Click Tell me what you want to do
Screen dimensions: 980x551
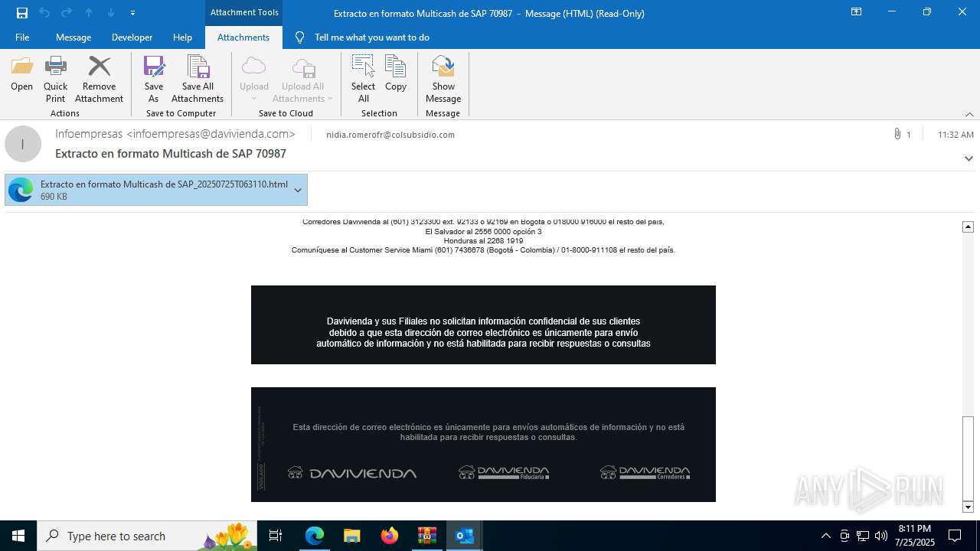point(372,37)
